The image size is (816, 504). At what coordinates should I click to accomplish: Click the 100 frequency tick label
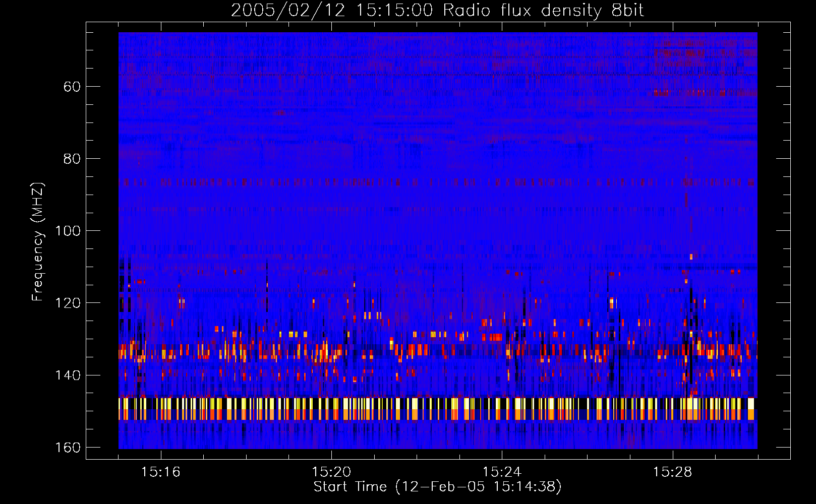coord(68,231)
